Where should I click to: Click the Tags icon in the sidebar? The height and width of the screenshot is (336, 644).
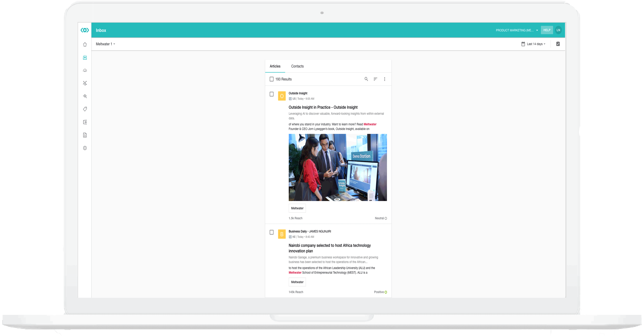coord(85,109)
